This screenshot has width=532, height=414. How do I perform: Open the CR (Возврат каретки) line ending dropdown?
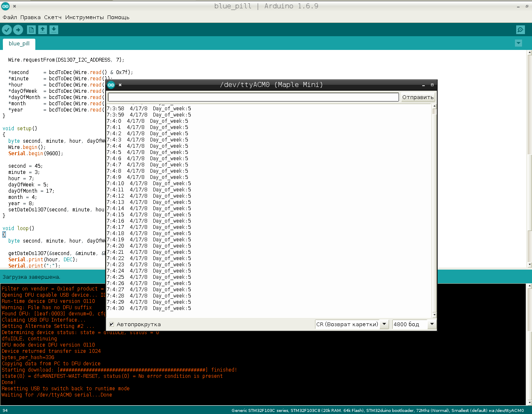(352, 324)
